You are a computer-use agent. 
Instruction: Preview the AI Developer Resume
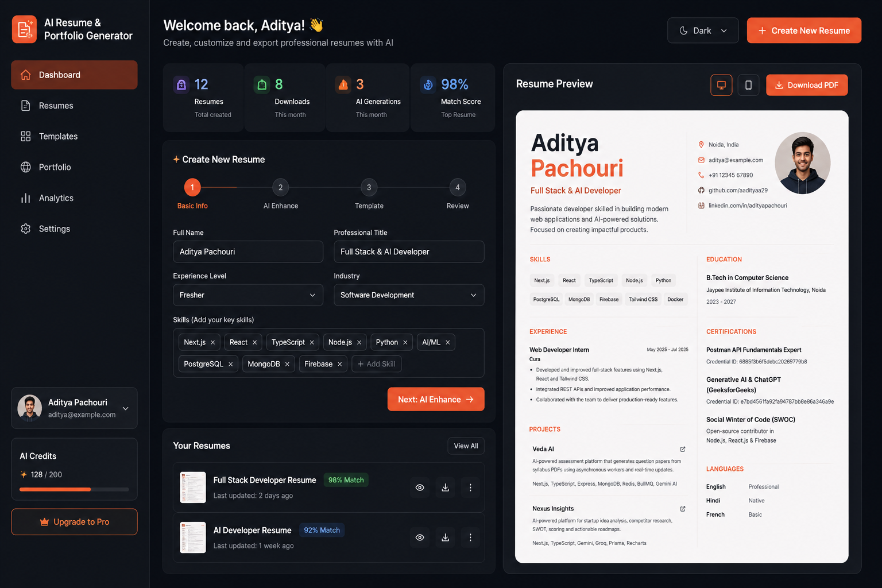pos(420,537)
